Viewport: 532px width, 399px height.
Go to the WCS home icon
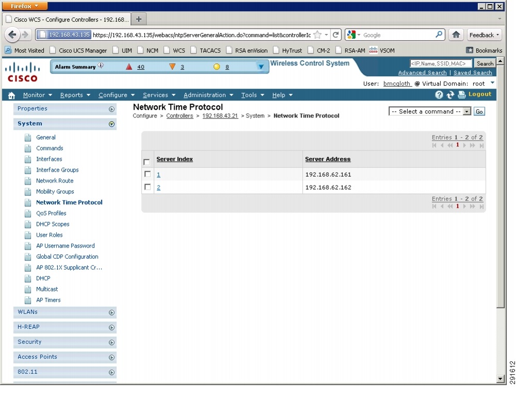tap(11, 95)
